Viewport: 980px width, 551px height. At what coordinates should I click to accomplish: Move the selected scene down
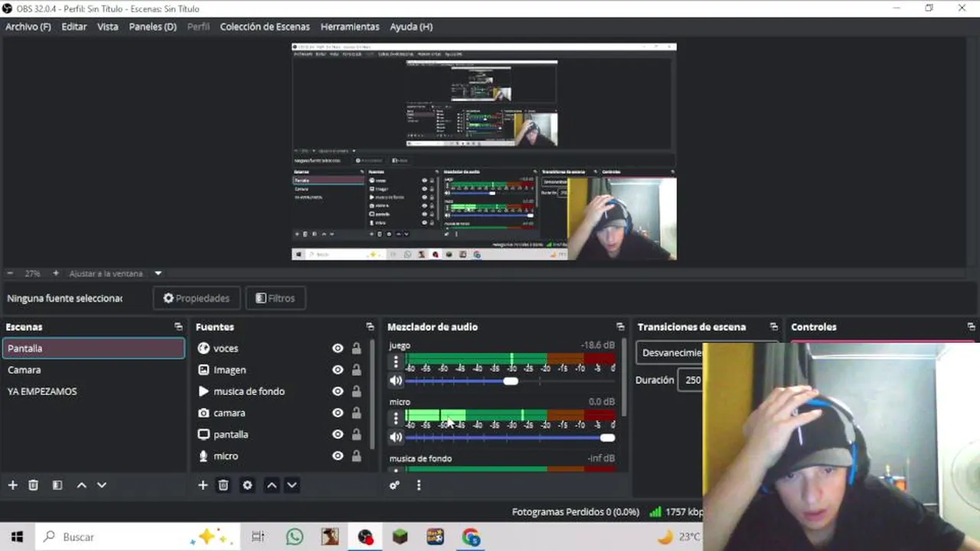101,485
